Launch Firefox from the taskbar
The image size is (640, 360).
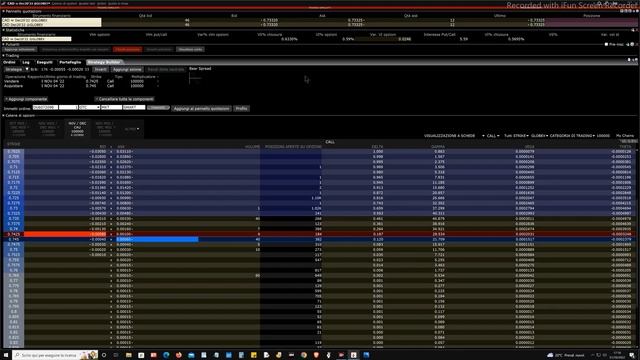pos(179,355)
